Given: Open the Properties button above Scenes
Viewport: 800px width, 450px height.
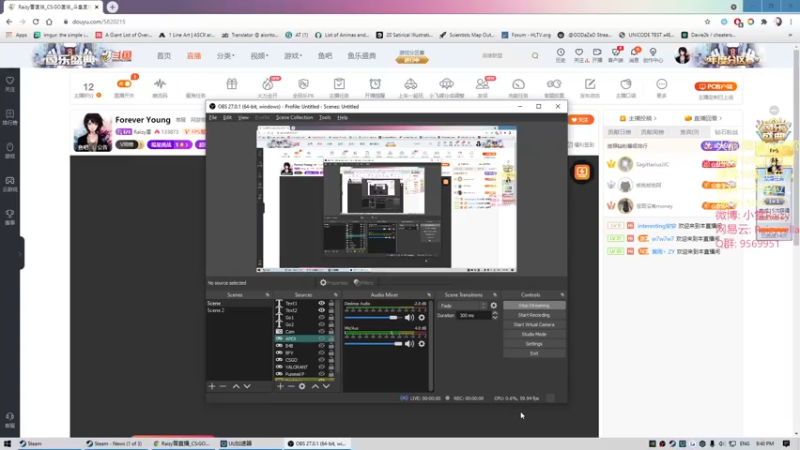Looking at the screenshot, I should [x=334, y=283].
